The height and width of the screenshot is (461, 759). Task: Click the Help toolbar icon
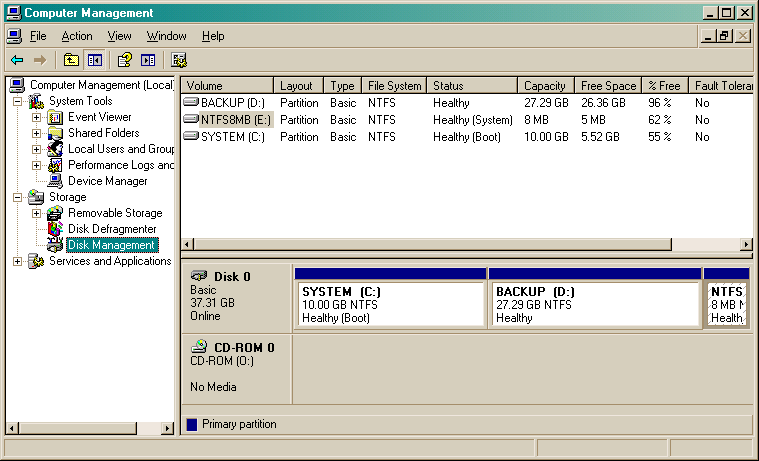(x=125, y=60)
